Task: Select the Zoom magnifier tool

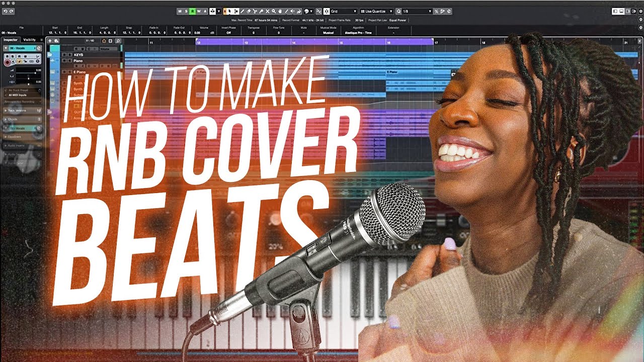Action: pos(274,11)
